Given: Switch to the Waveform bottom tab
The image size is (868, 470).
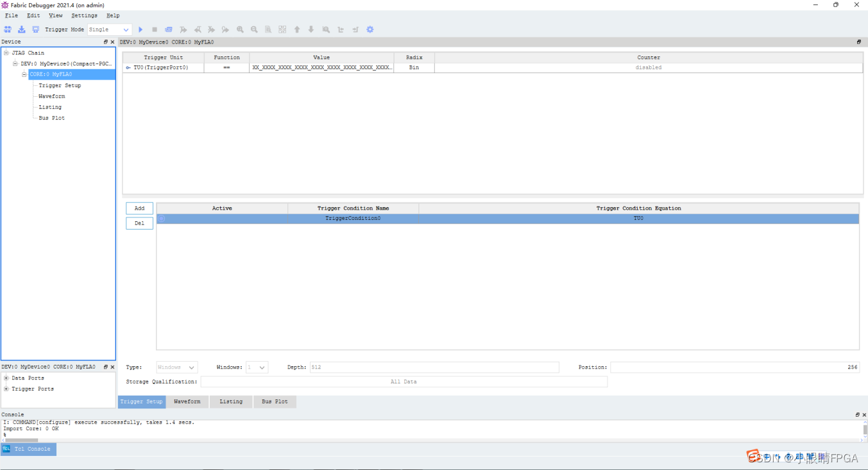Looking at the screenshot, I should [187, 402].
